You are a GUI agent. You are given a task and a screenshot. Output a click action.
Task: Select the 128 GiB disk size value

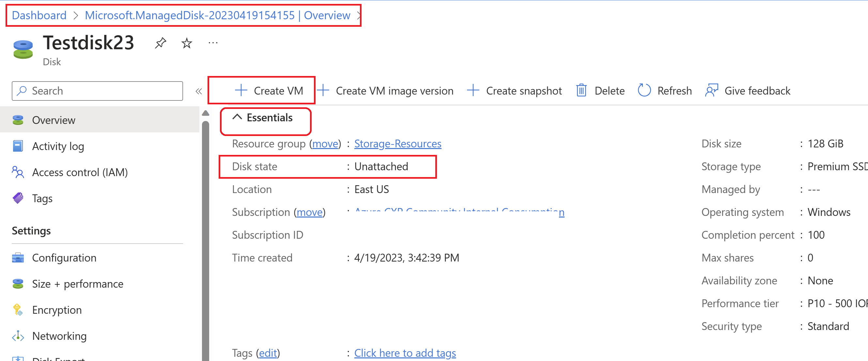click(x=826, y=143)
